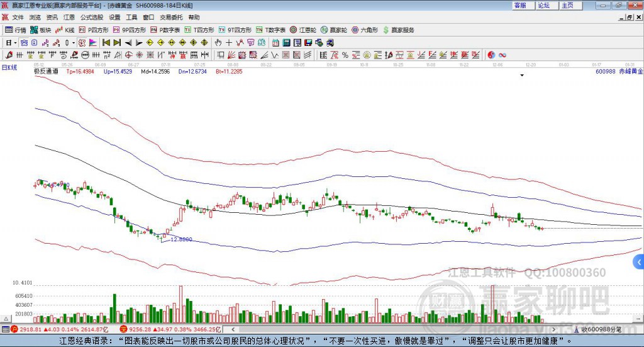The height and width of the screenshot is (347, 644).
Task: Click the 论坛 forum button
Action: point(547,5)
